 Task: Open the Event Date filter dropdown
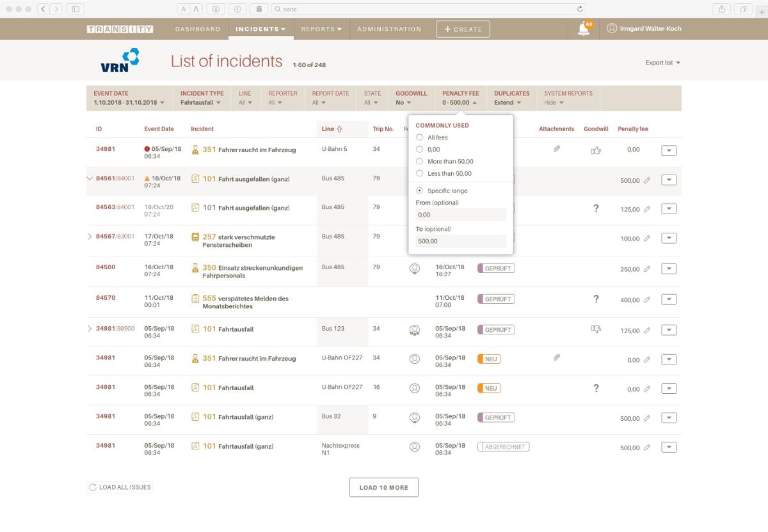(129, 98)
